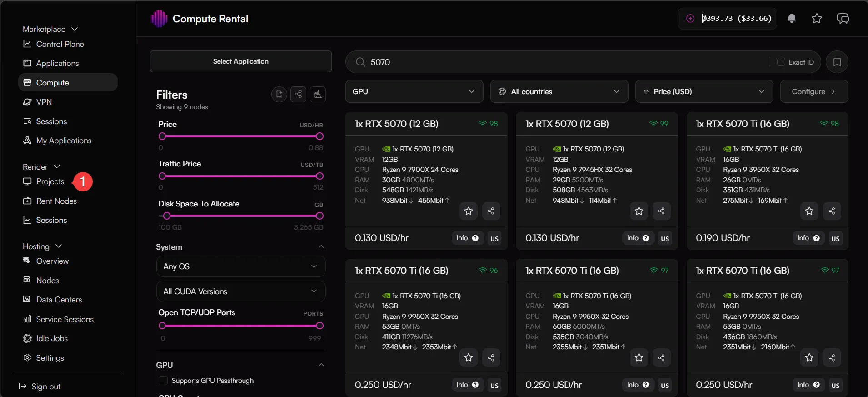Click the Configure button
The height and width of the screenshot is (397, 868).
tap(814, 91)
